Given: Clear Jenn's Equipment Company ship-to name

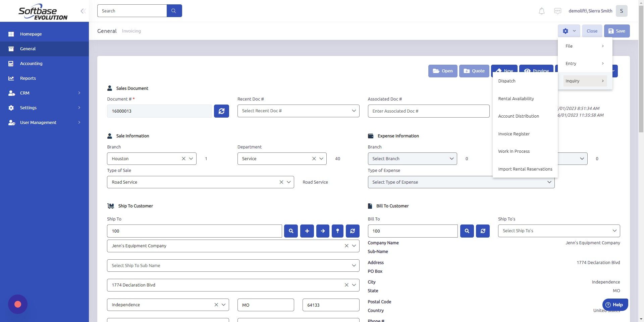Looking at the screenshot, I should (346, 246).
